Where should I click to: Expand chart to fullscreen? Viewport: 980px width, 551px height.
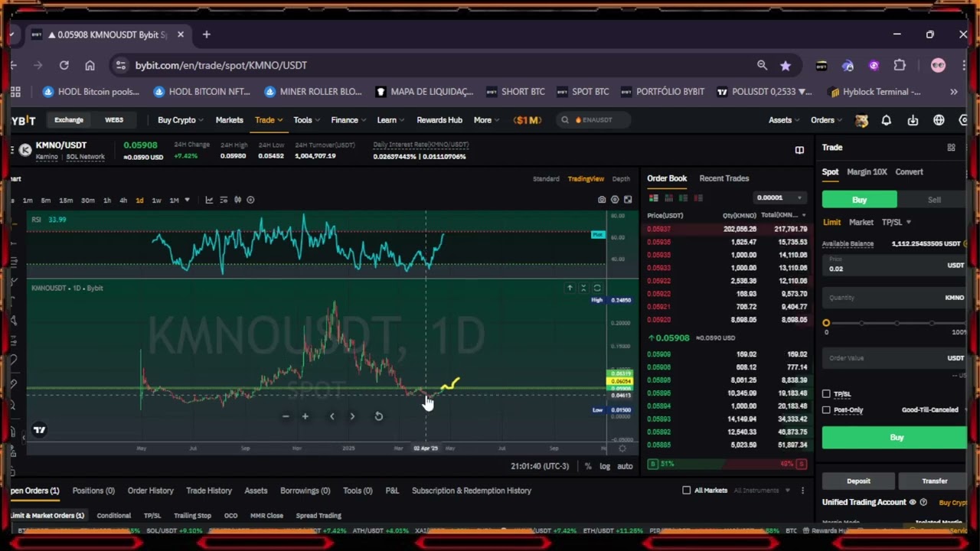628,200
